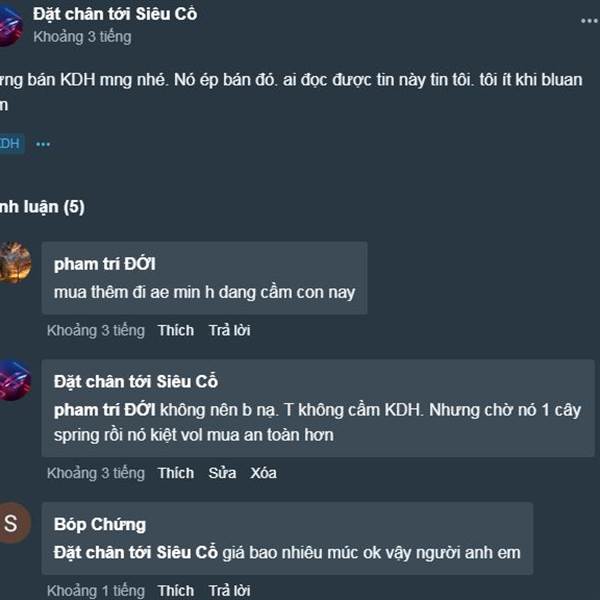The width and height of the screenshot is (600, 600).
Task: Edit your comment with Sửa
Action: pyautogui.click(x=222, y=473)
